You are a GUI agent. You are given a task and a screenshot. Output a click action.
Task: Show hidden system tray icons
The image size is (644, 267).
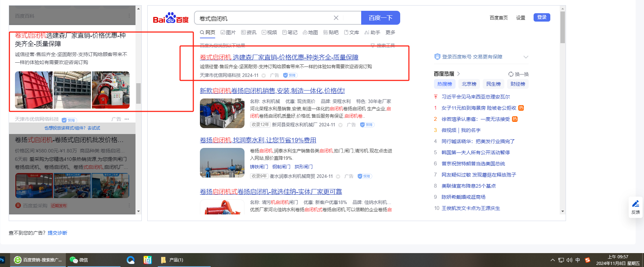(552, 260)
